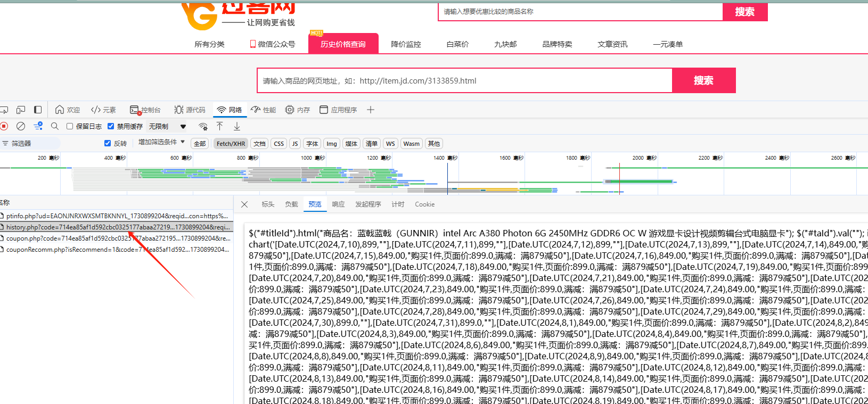
Task: Filter requests by CSS
Action: point(279,144)
